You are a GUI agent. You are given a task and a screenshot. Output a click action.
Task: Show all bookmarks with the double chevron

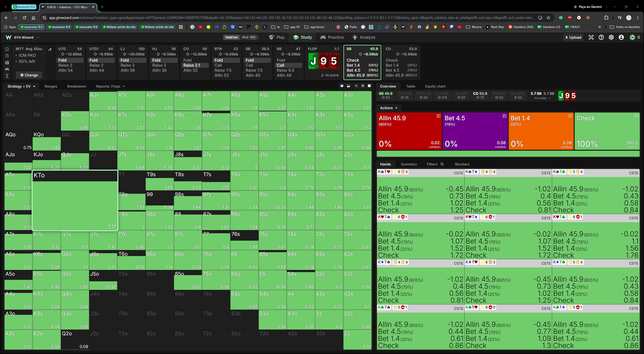pyautogui.click(x=599, y=27)
